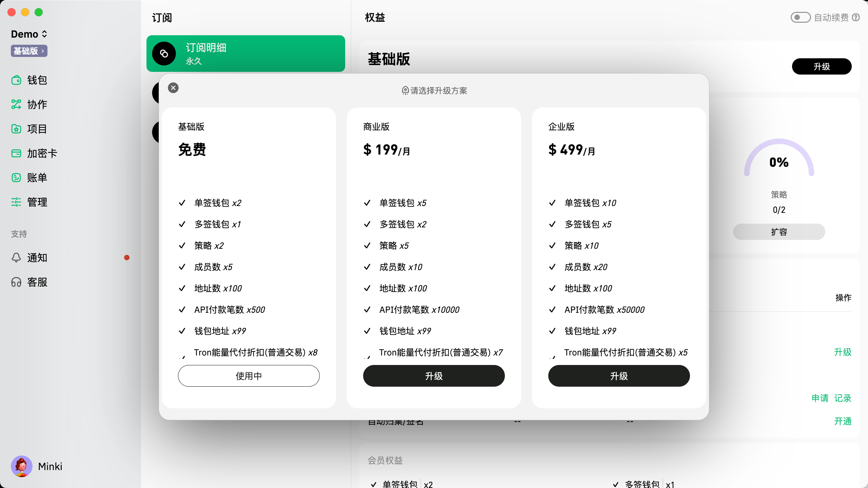The image size is (868, 488).
Task: Click the customer service headset icon
Action: tap(16, 282)
